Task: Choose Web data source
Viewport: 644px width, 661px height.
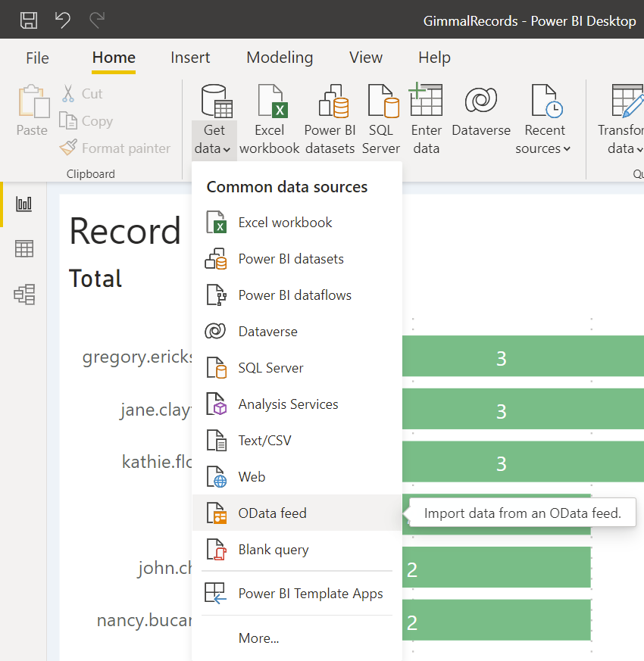Action: click(297, 476)
